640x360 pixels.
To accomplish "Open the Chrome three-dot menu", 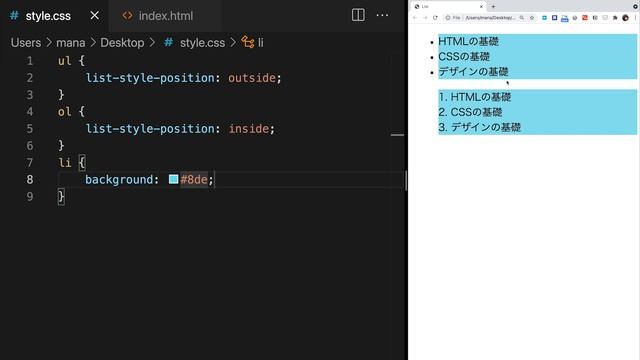I will point(636,18).
